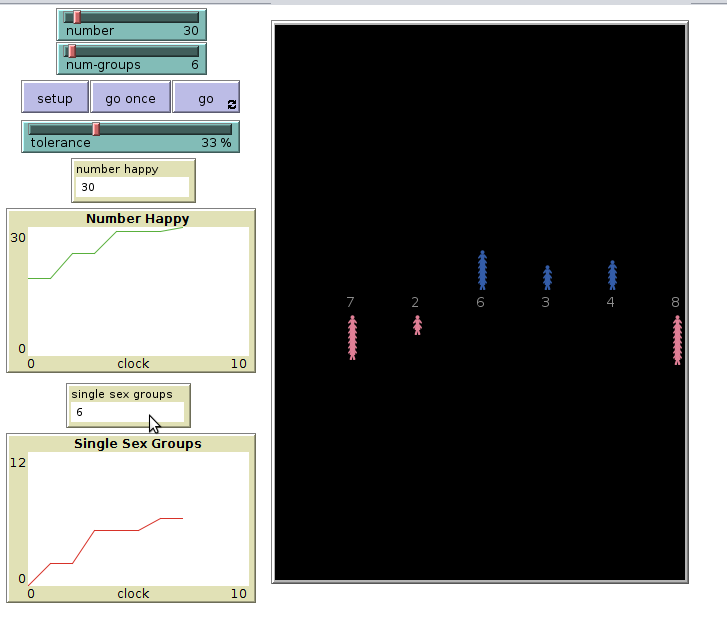Toggle the go forever button

tap(206, 98)
